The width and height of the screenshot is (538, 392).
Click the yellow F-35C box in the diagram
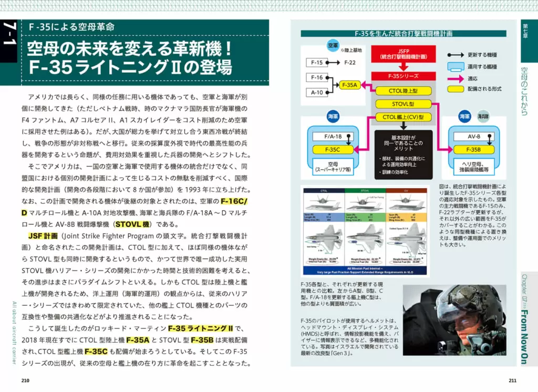[x=333, y=150]
